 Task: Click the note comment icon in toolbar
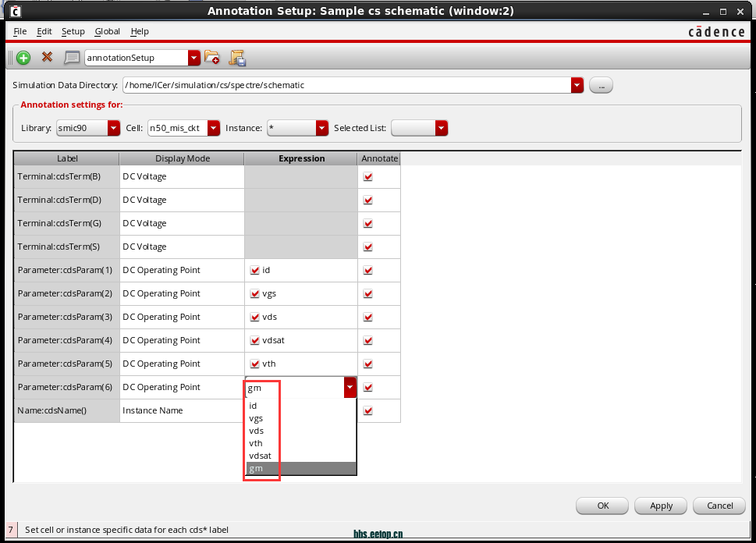coord(72,58)
